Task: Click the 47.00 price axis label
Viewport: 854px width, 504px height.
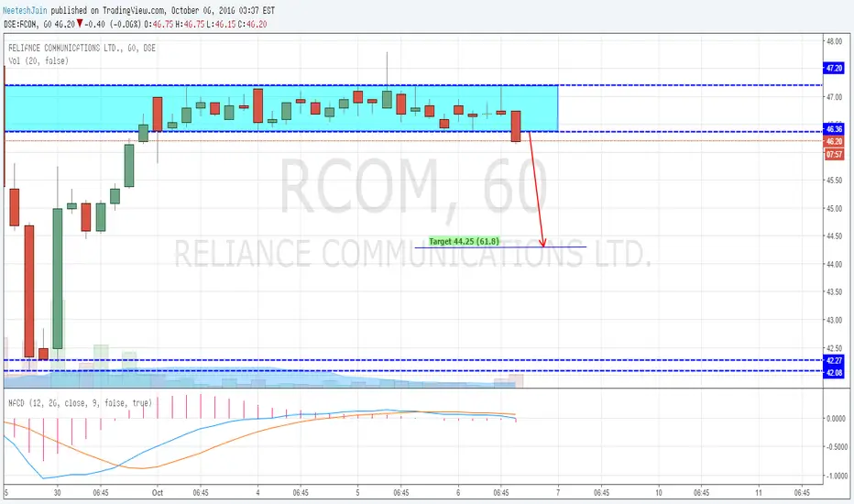Action: pyautogui.click(x=834, y=97)
